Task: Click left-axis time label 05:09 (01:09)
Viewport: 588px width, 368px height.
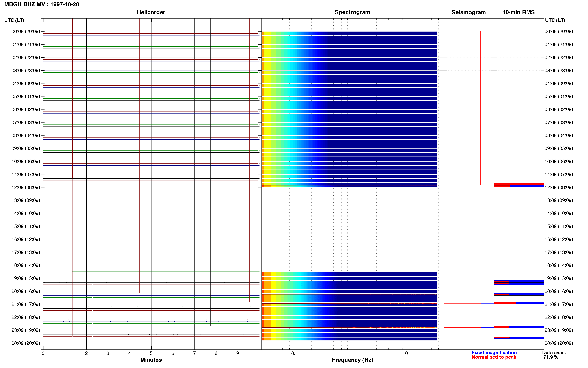Action: [x=26, y=96]
